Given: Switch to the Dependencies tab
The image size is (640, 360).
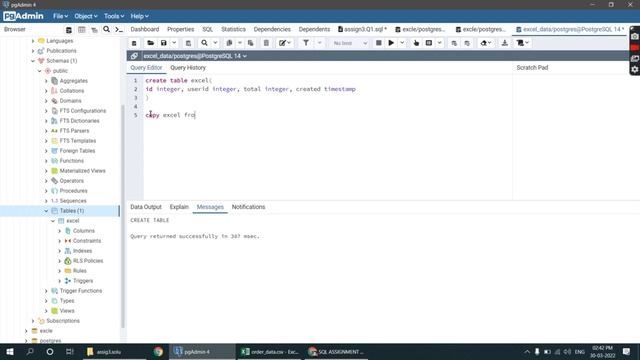Looking at the screenshot, I should click(272, 29).
